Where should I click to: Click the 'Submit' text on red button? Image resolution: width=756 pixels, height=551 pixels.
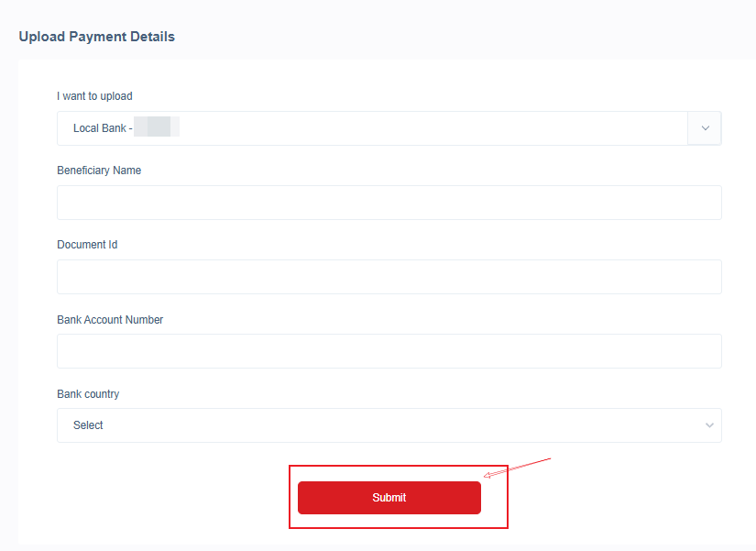389,498
